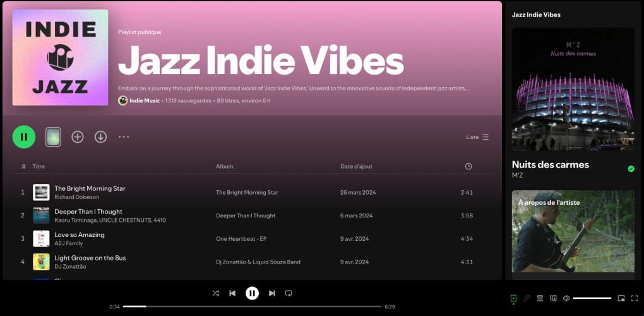This screenshot has height=316, width=644.
Task: Open the Nuits des carmes album cover
Action: 573,89
